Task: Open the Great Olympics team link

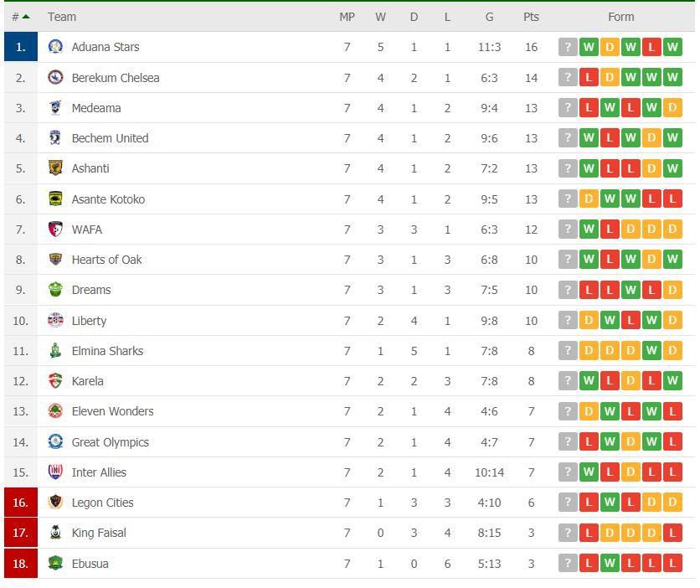Action: click(111, 442)
